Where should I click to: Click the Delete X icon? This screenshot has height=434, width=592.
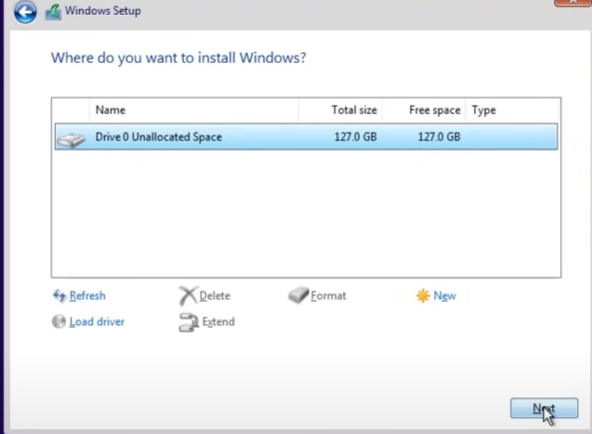pyautogui.click(x=188, y=295)
